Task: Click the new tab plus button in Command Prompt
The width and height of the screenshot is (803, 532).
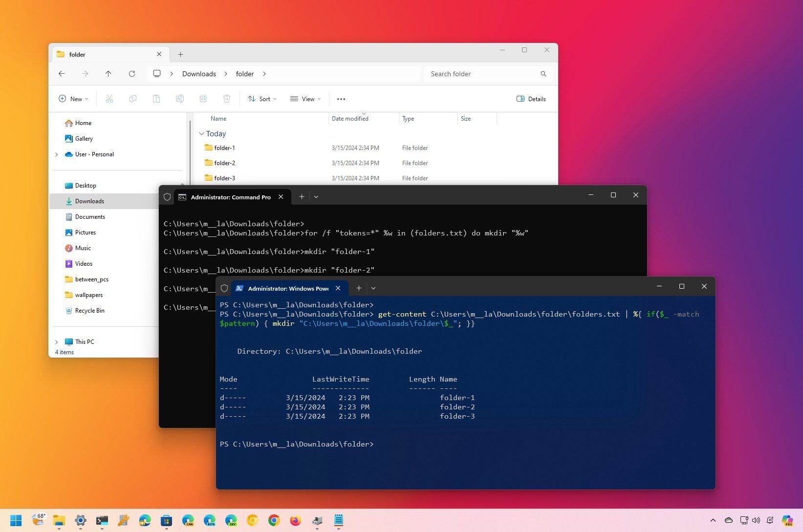Action: point(302,196)
